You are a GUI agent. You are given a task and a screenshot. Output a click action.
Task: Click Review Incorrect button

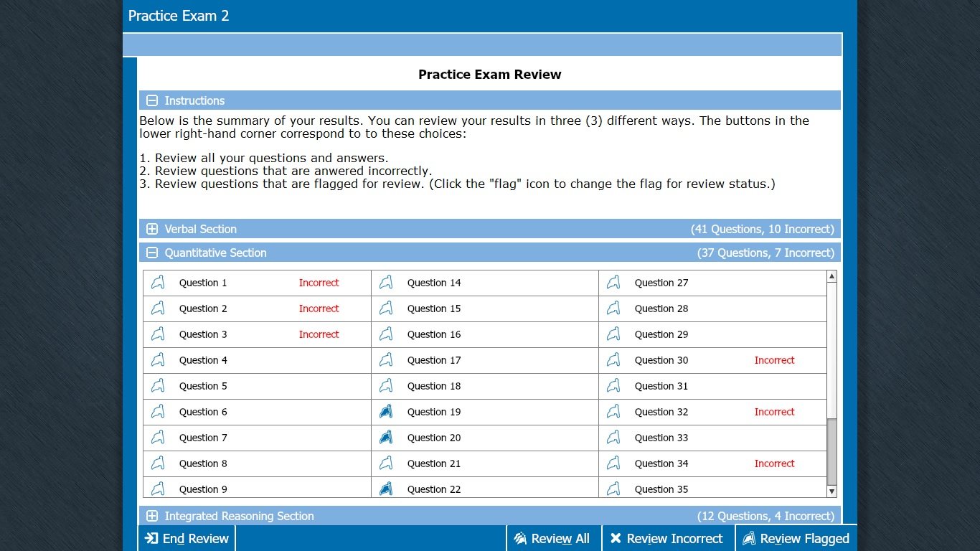point(667,539)
